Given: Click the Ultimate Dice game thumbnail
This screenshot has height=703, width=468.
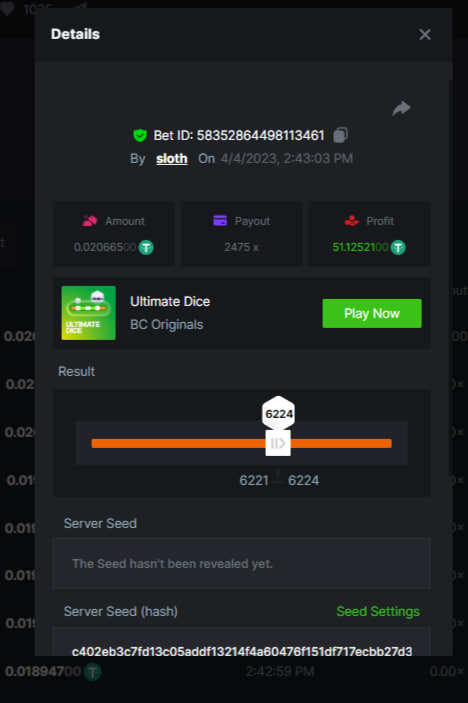Looking at the screenshot, I should [x=88, y=312].
